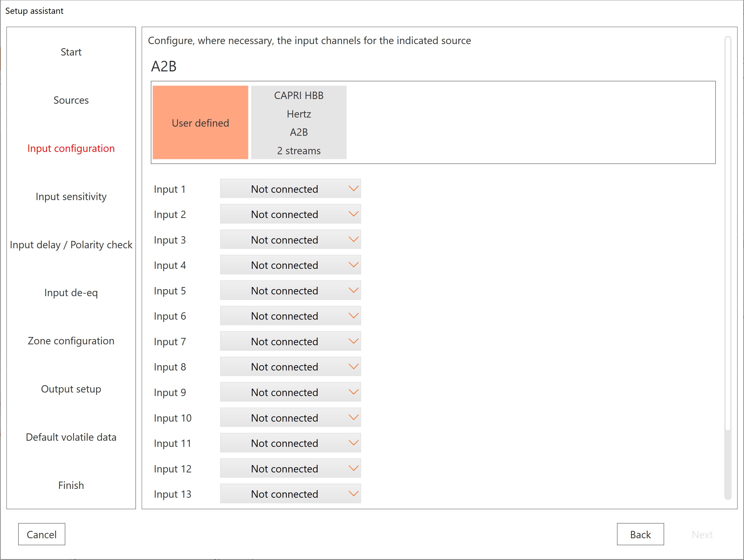Open the Input delay / Polarity check step
Image resolution: width=744 pixels, height=560 pixels.
(x=71, y=244)
